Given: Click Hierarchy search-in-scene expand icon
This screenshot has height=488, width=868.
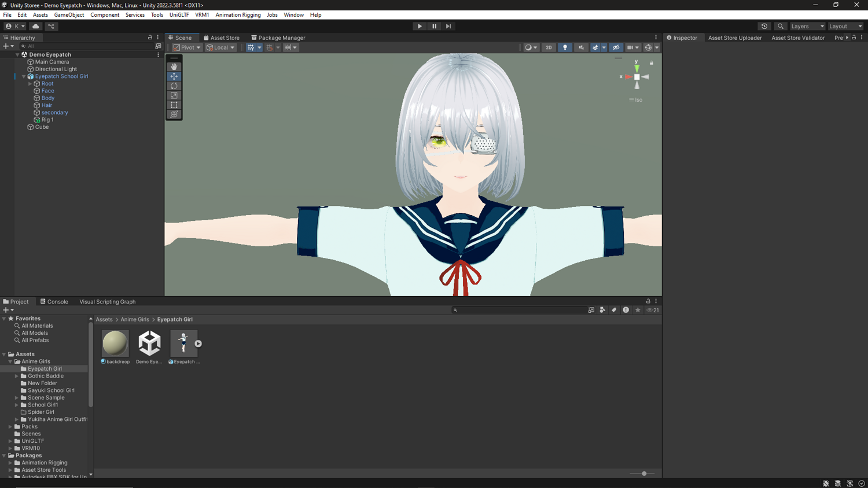Looking at the screenshot, I should 158,46.
